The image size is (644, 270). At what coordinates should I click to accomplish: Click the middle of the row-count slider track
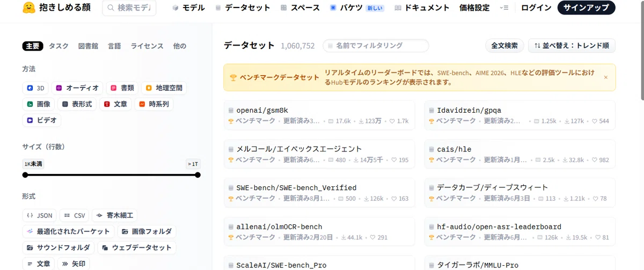tap(111, 175)
